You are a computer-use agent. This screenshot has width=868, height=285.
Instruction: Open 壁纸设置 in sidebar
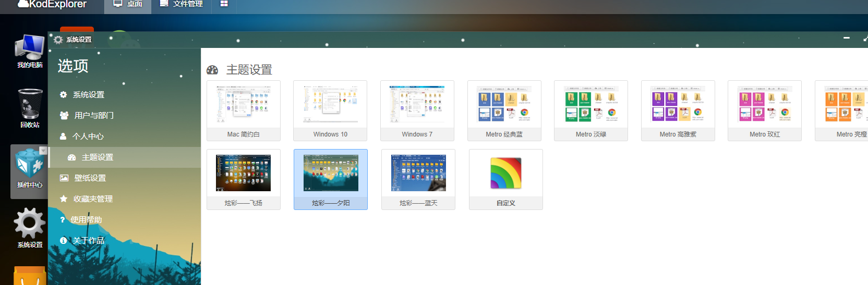tap(124, 178)
